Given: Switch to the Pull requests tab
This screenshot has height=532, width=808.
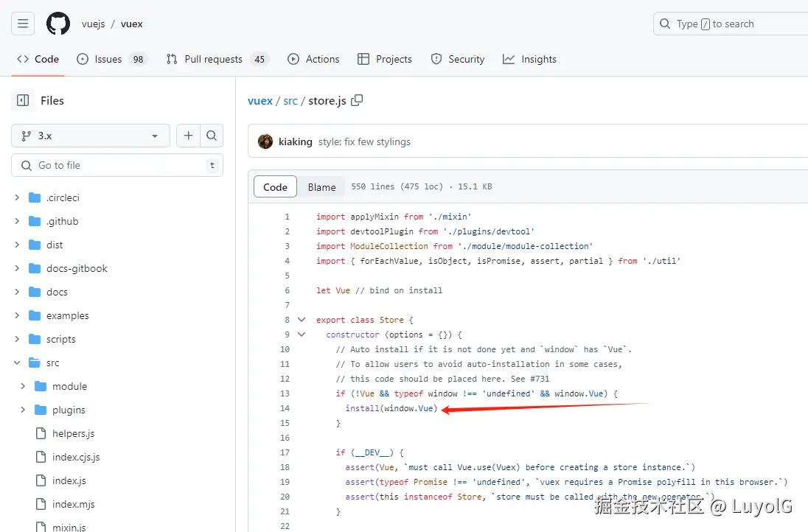Looking at the screenshot, I should (x=217, y=59).
